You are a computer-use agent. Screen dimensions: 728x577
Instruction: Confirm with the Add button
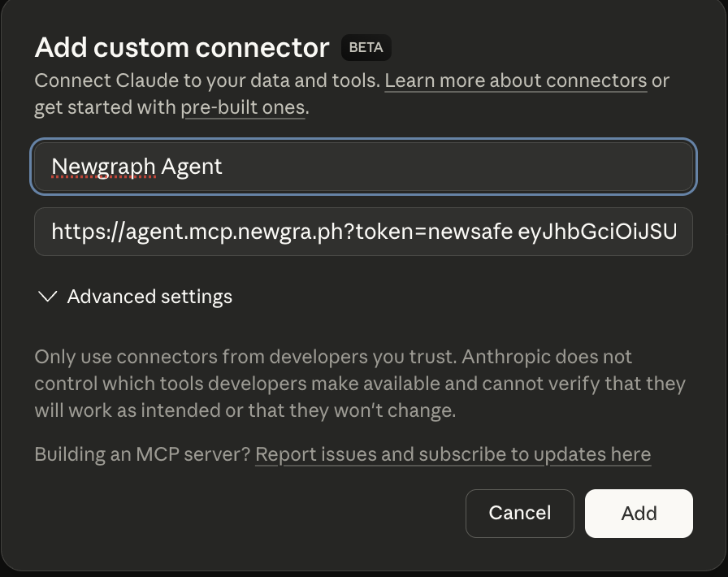[x=639, y=514]
